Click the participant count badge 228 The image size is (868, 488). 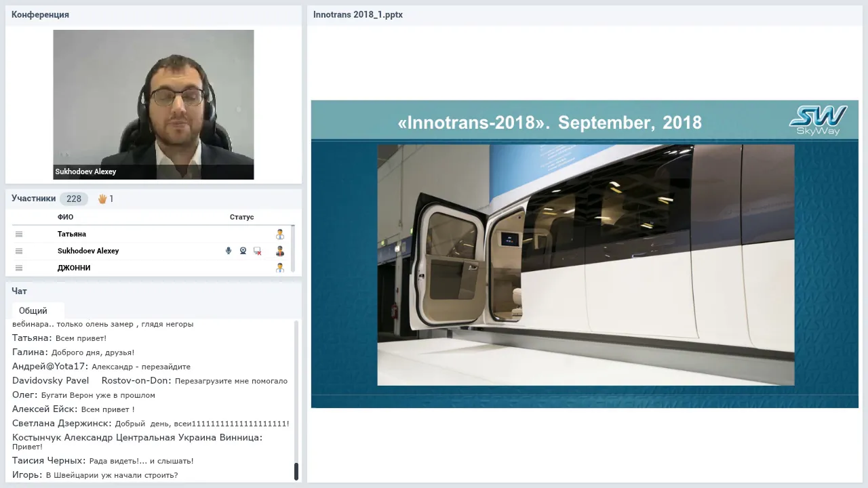click(x=74, y=199)
